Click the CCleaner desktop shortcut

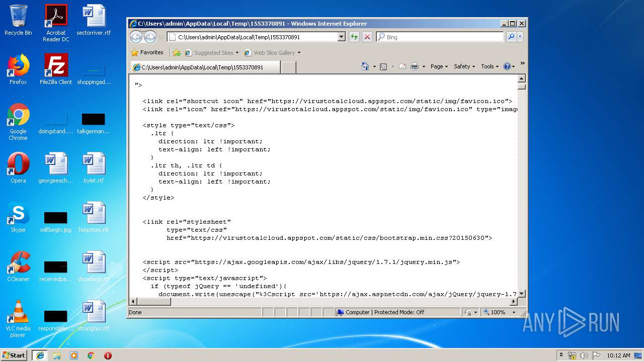click(x=18, y=266)
